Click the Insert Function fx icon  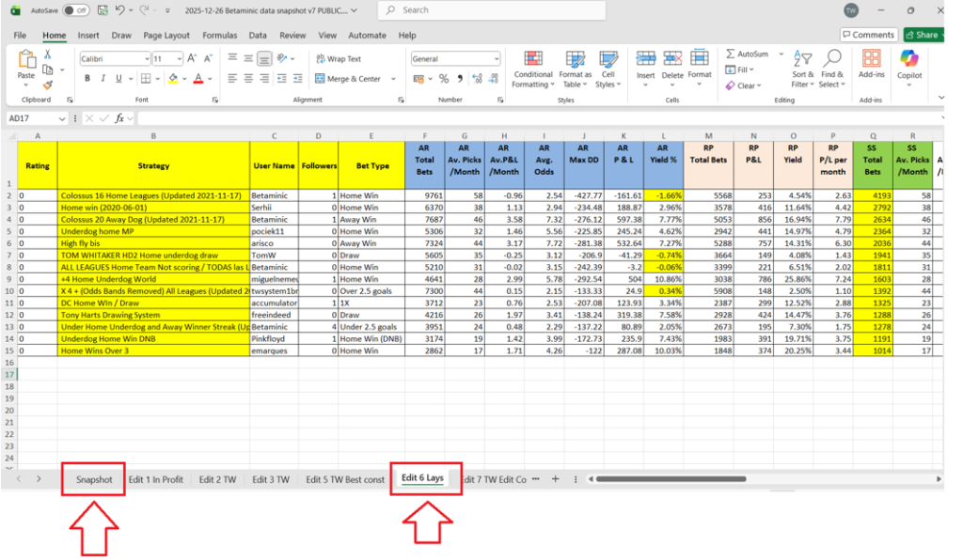pyautogui.click(x=120, y=118)
